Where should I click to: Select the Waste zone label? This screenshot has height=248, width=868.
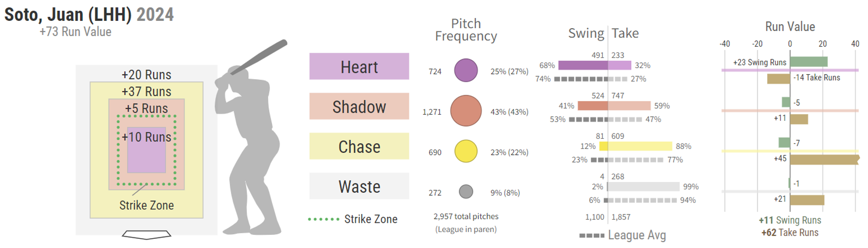tap(359, 186)
